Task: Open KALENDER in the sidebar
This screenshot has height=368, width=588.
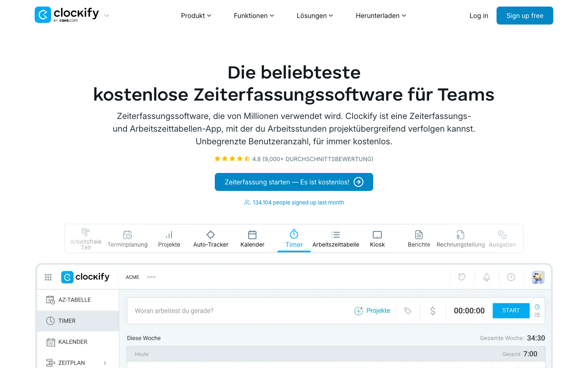Action: 78,342
